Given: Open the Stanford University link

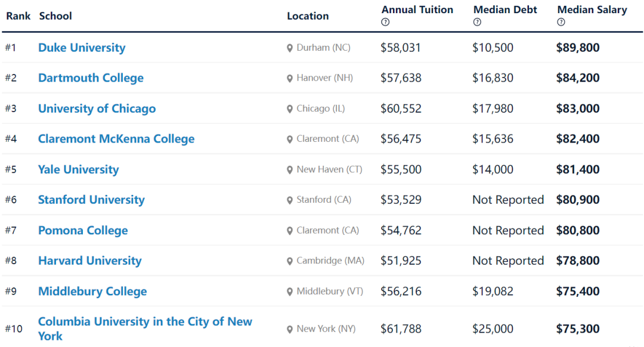Looking at the screenshot, I should pos(91,200).
